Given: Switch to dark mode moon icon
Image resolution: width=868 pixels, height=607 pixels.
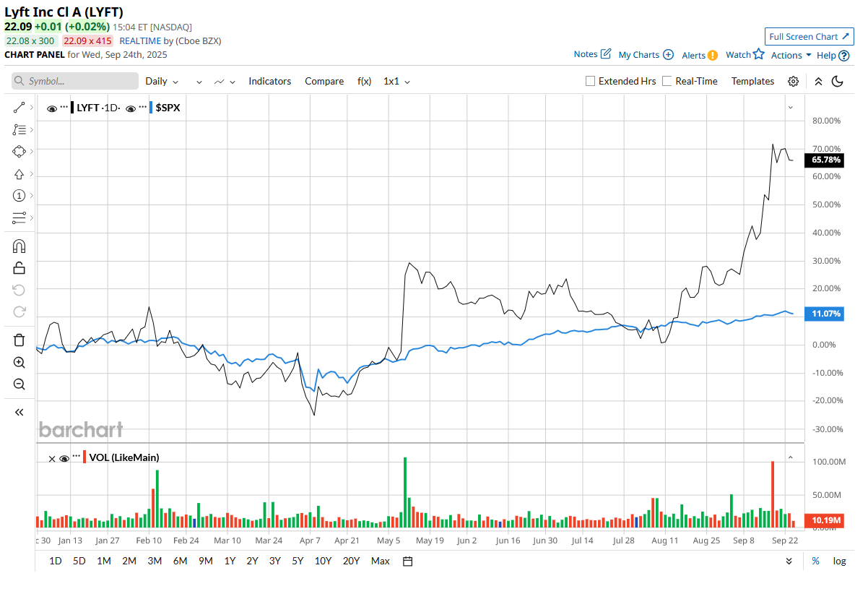Looking at the screenshot, I should pos(838,81).
